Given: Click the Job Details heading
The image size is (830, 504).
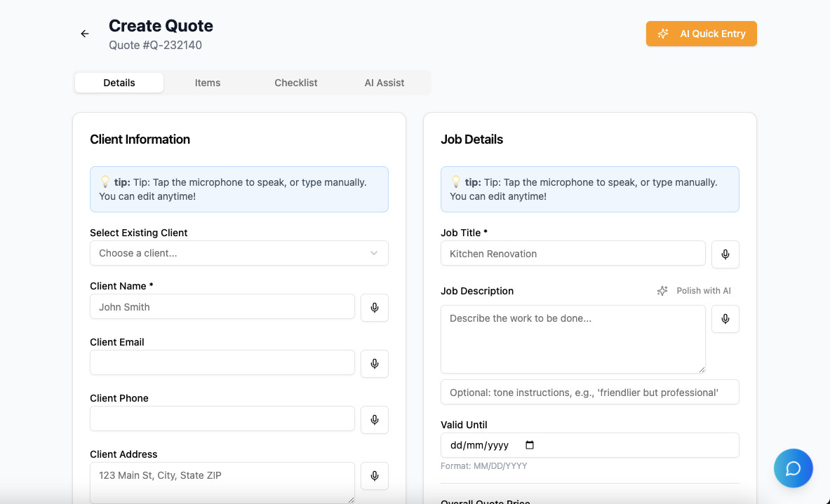Looking at the screenshot, I should 471,139.
